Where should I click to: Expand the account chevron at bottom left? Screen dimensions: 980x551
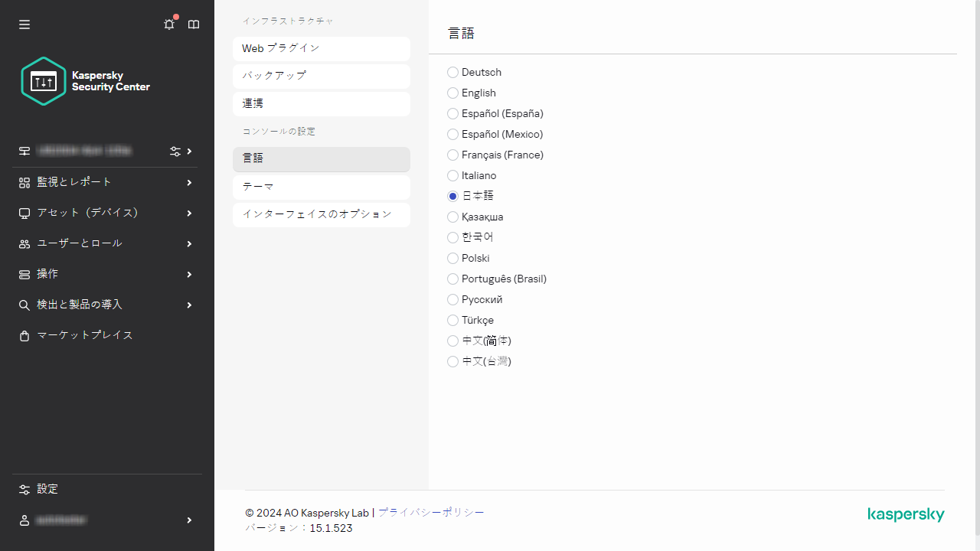tap(188, 520)
